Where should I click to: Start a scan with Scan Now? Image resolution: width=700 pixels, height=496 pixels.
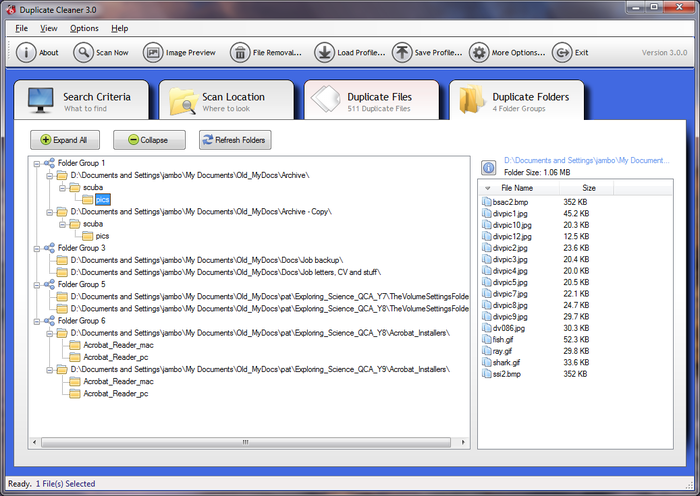tap(101, 53)
